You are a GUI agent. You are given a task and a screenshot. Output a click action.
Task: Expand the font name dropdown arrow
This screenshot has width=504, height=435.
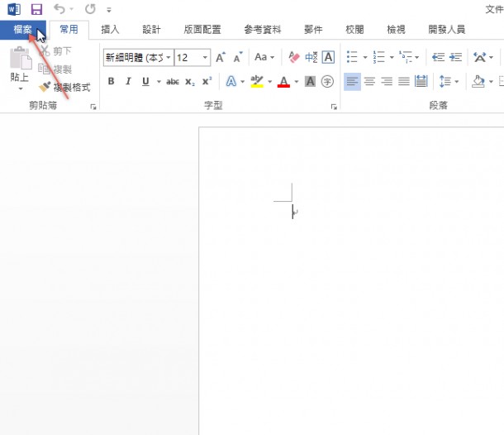169,58
